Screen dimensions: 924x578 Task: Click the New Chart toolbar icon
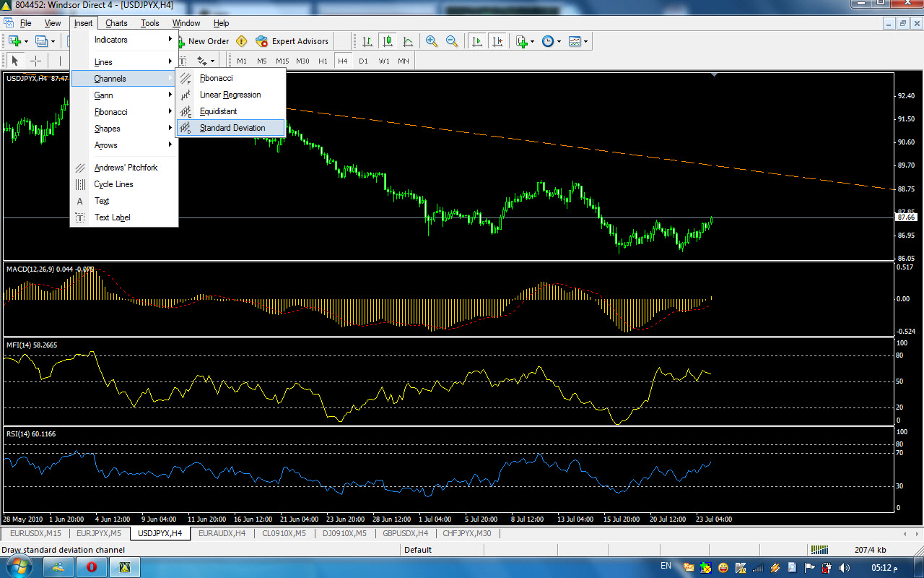tap(14, 41)
